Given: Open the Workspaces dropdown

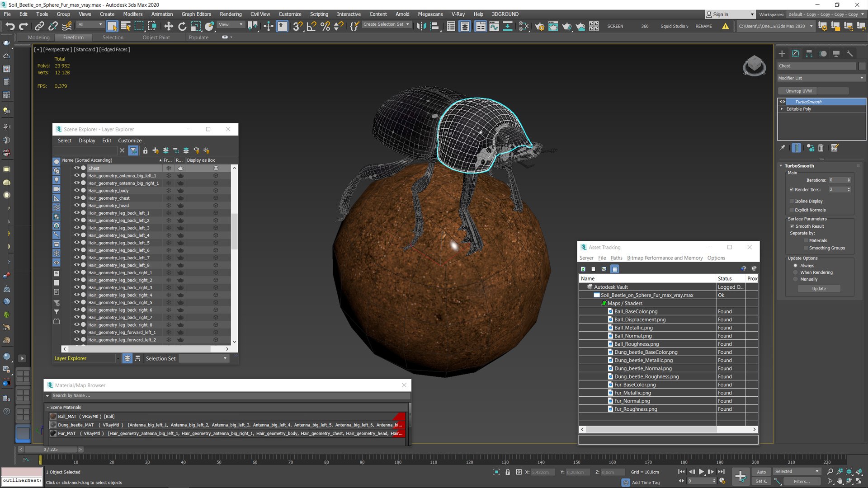Looking at the screenshot, I should (x=826, y=14).
